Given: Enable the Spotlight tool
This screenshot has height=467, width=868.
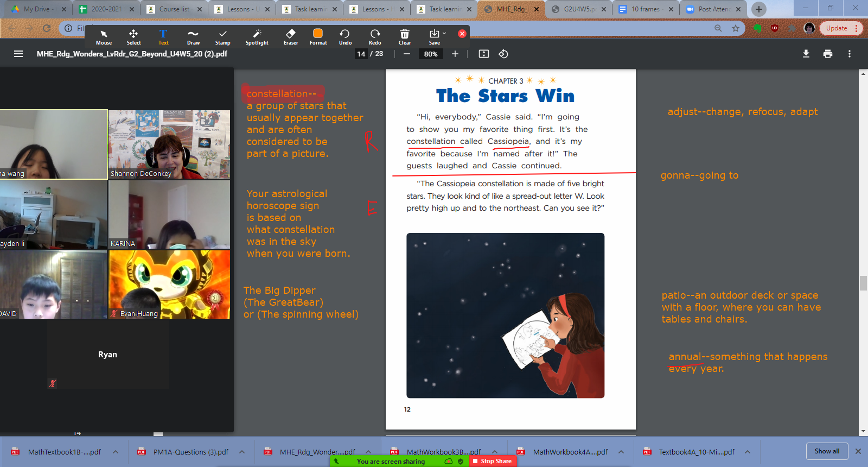Looking at the screenshot, I should pos(257,37).
